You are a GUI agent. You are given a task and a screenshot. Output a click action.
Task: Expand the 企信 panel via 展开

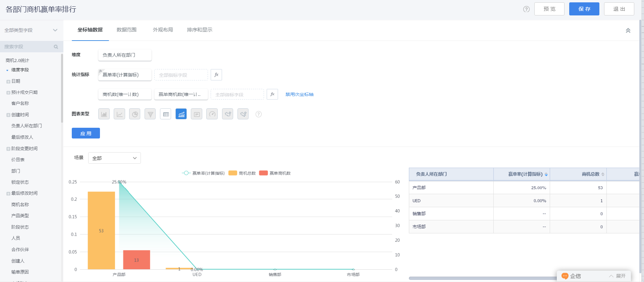click(618, 276)
